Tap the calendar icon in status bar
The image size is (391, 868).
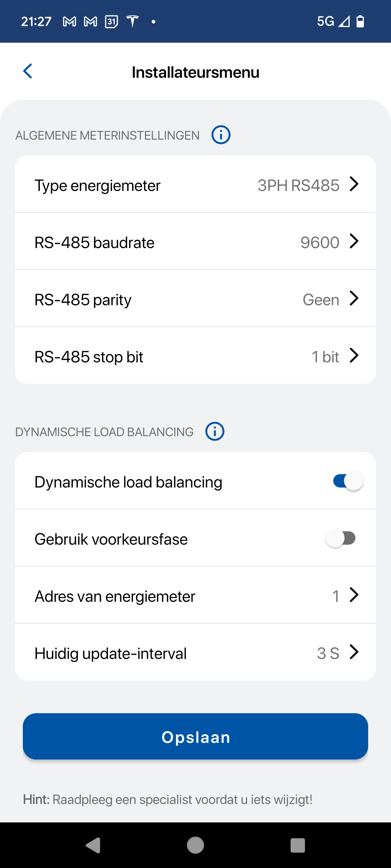112,22
